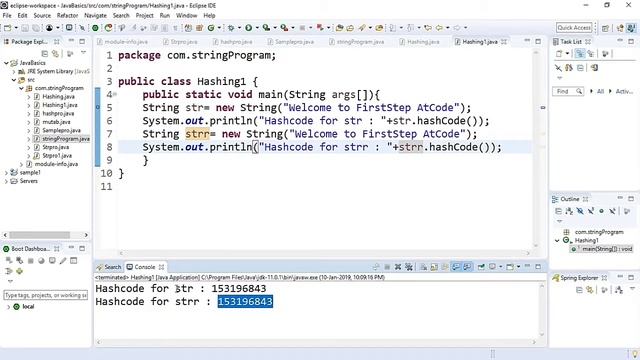Expand the sample1 project node
The width and height of the screenshot is (640, 360).
click(x=6, y=173)
